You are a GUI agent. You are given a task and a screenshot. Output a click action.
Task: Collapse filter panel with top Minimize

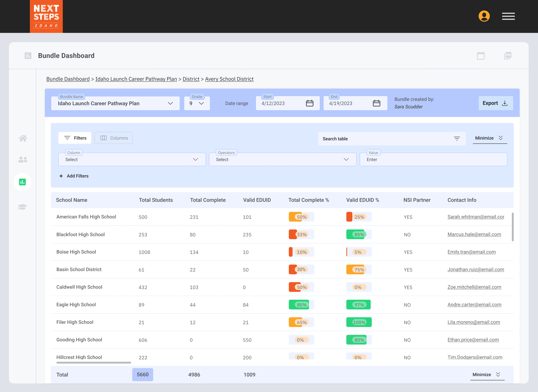489,138
